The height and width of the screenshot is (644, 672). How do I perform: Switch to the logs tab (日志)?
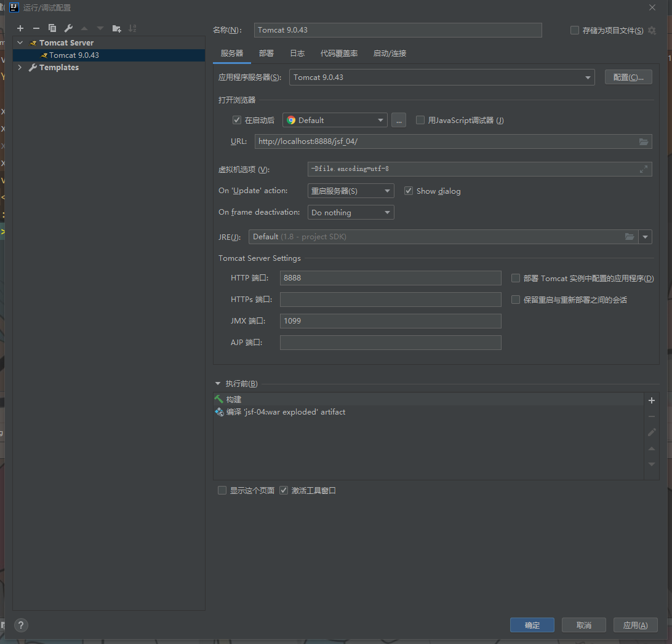pos(297,53)
